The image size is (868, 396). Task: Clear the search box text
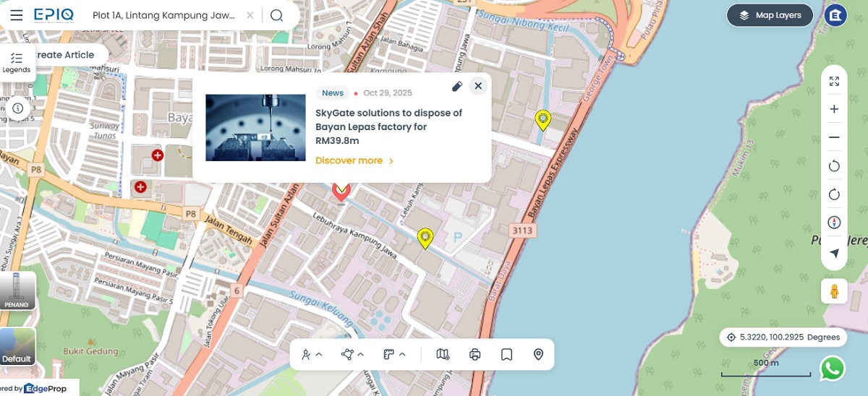point(250,15)
